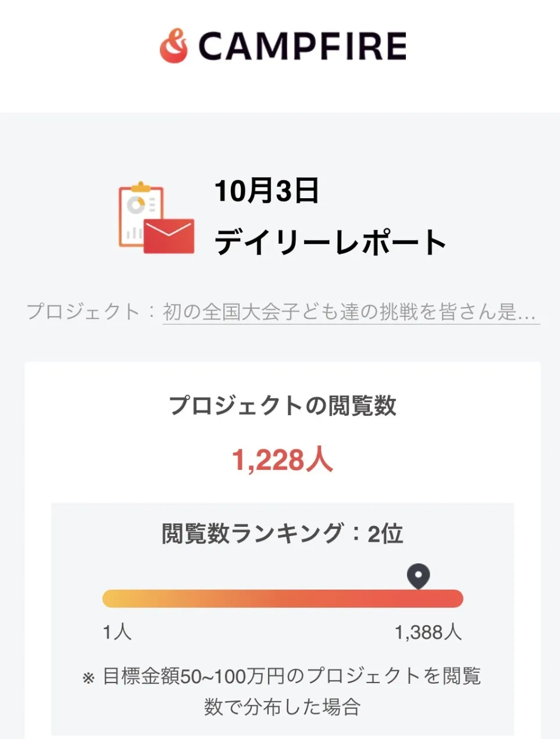Click the pie chart on the clipboard
Image resolution: width=560 pixels, height=739 pixels.
[137, 205]
